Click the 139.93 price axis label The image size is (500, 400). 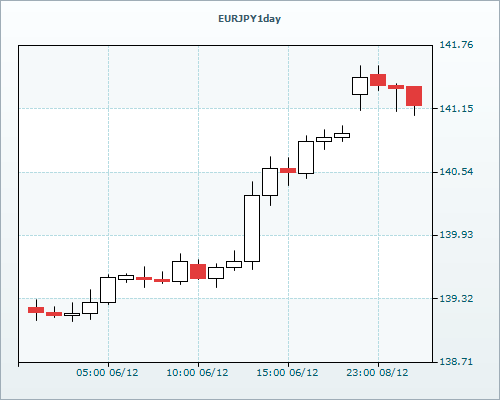coord(456,235)
